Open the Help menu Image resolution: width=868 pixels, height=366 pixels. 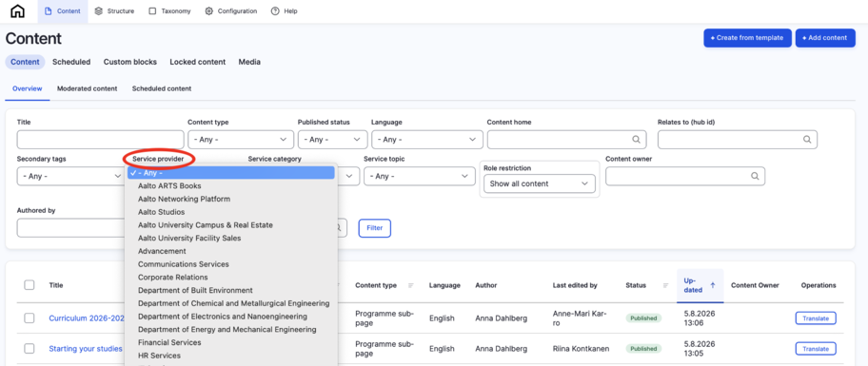point(284,11)
